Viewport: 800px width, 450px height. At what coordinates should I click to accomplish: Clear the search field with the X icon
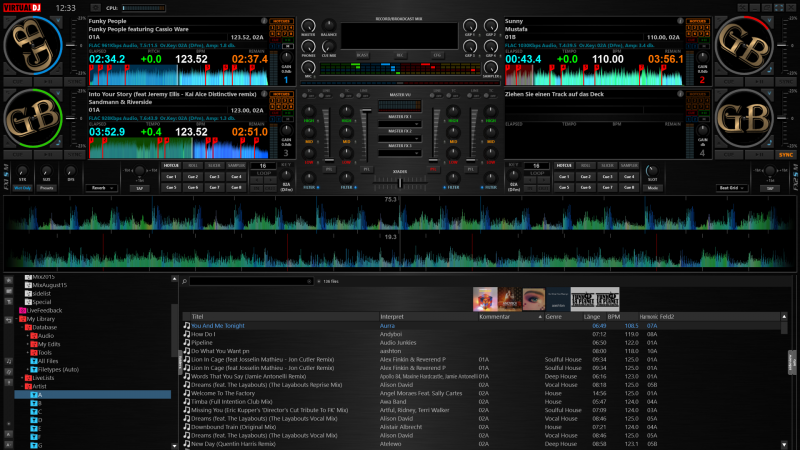(309, 281)
